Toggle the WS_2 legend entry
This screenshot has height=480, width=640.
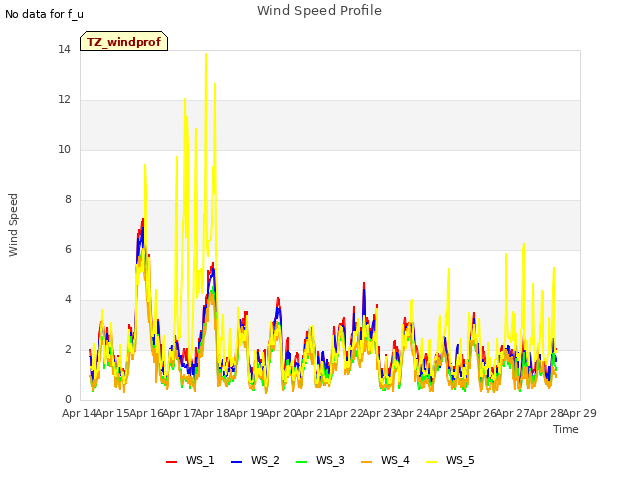tap(255, 460)
